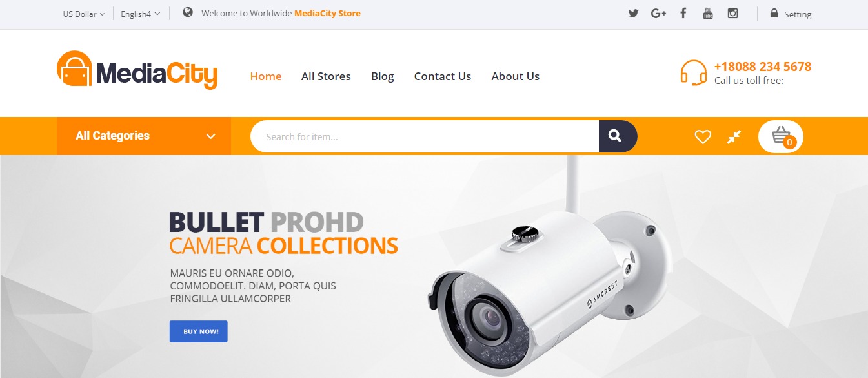Viewport: 868px width, 378px height.
Task: Open the Contact Us page
Action: [x=443, y=76]
